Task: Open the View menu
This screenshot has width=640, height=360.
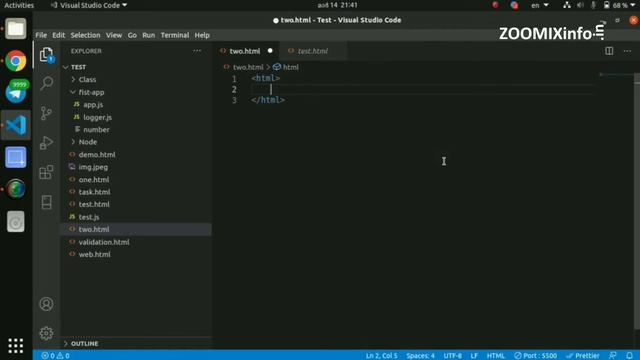Action: (114, 35)
